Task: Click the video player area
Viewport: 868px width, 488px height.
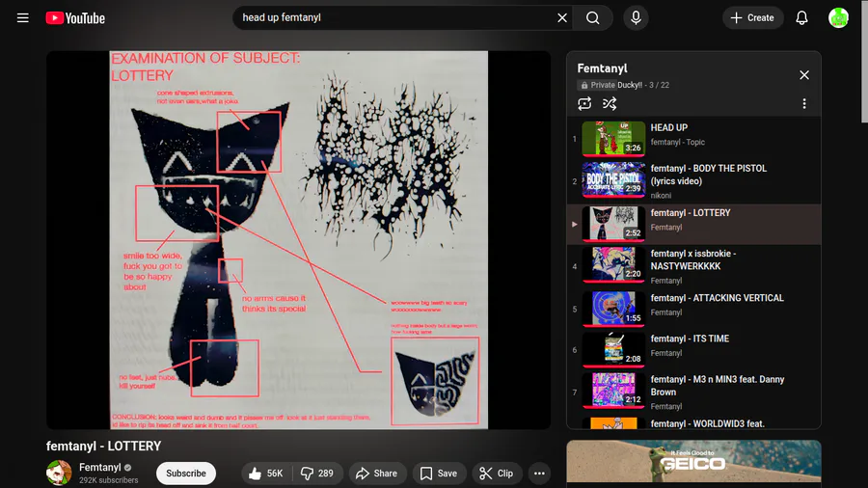Action: [x=298, y=240]
